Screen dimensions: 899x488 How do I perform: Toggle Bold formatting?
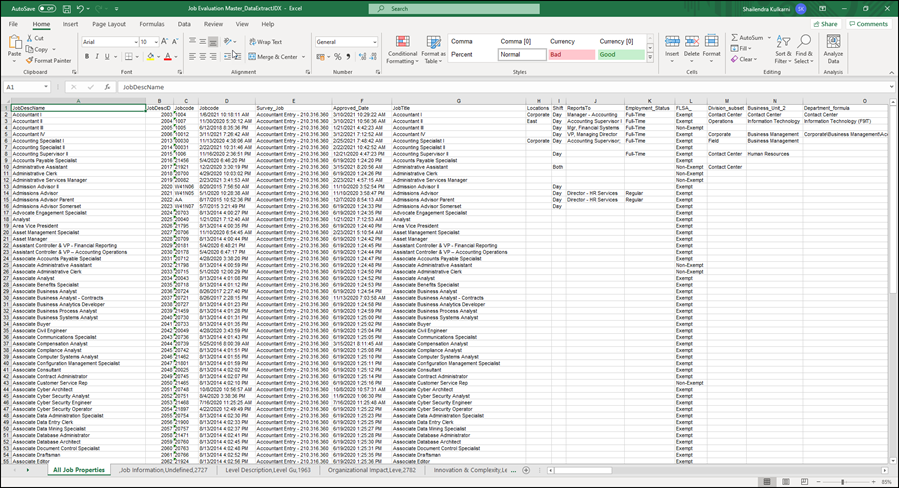coord(85,56)
